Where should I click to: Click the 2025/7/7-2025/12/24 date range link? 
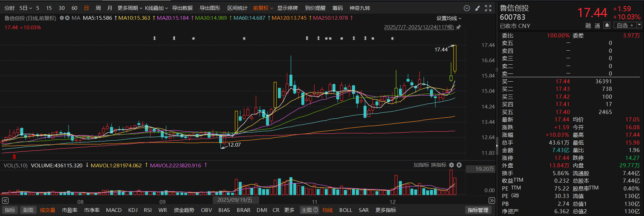point(419,27)
